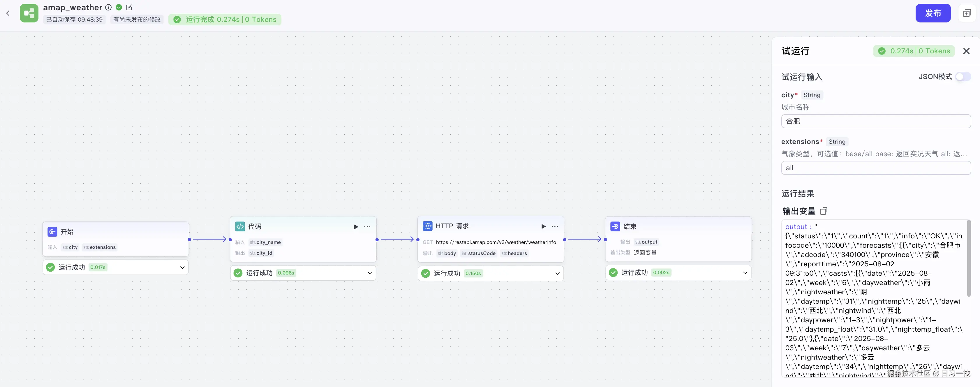This screenshot has width=980, height=387.
Task: Click inside the city input containing 合肥
Action: tap(876, 121)
